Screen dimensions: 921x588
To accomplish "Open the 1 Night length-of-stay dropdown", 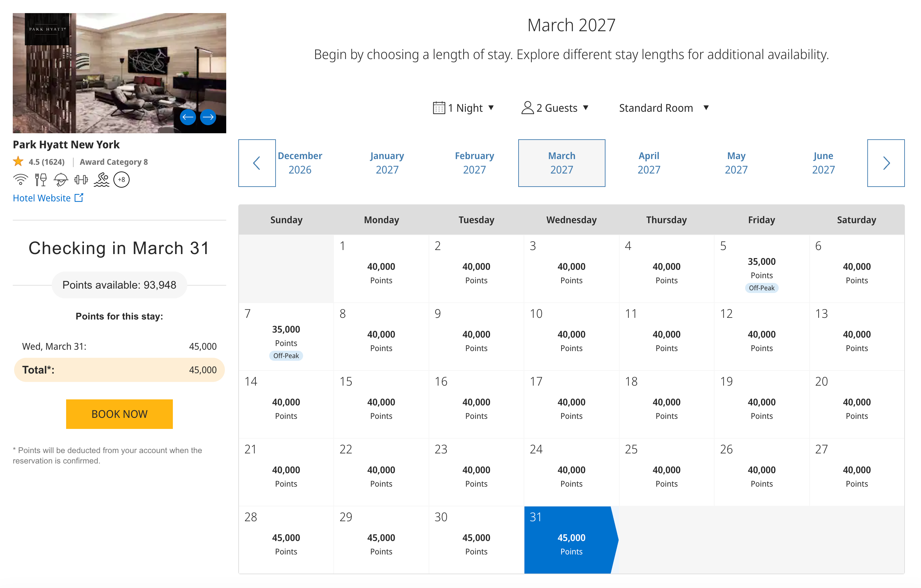I will point(464,108).
